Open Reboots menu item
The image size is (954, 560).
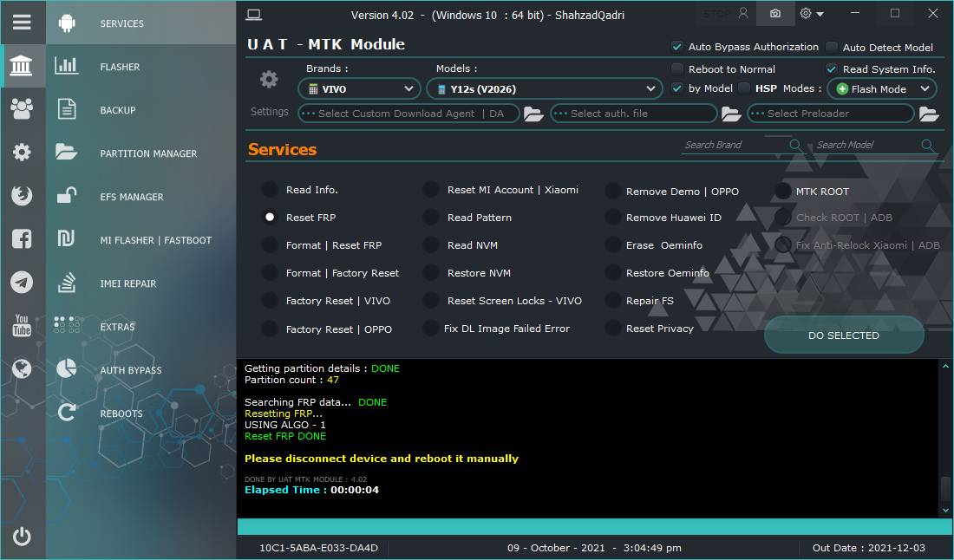pyautogui.click(x=140, y=413)
